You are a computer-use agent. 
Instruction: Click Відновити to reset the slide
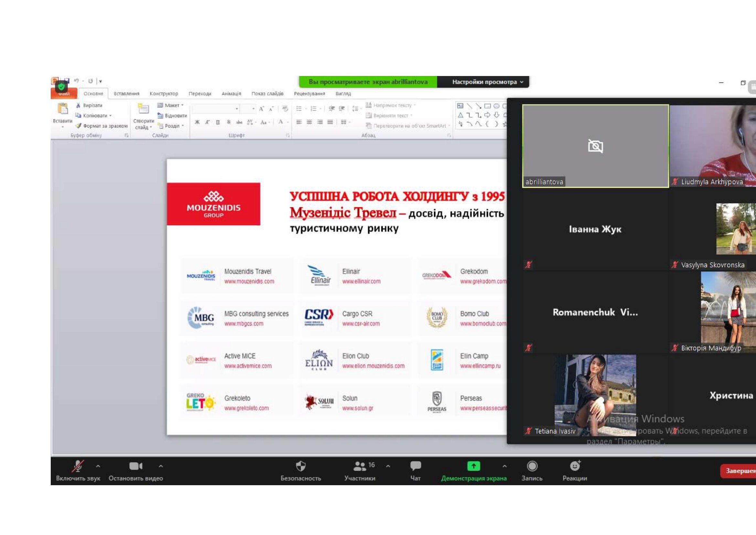click(172, 115)
